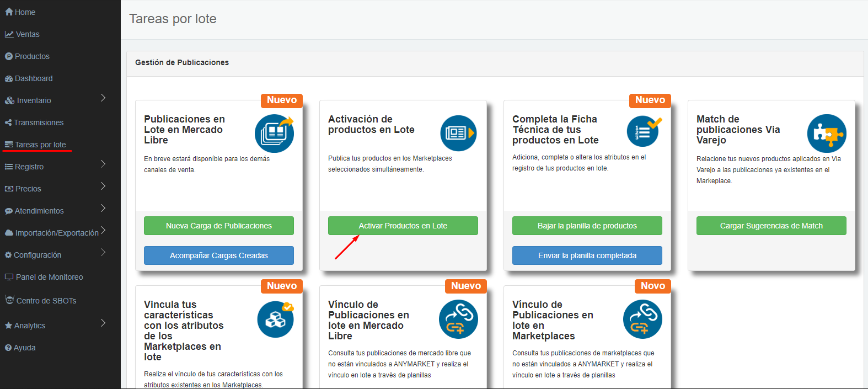Click the Vincula tus características card title
This screenshot has height=389, width=868.
[x=184, y=331]
